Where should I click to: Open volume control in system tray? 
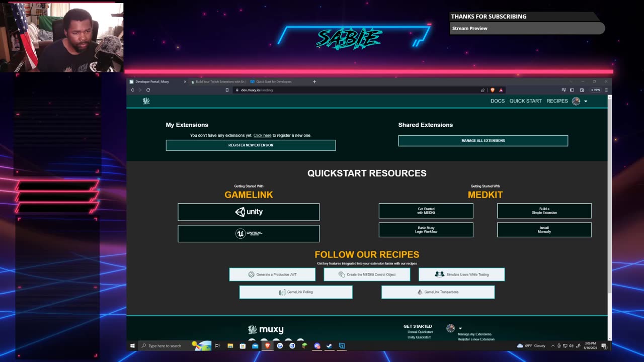[x=571, y=346]
